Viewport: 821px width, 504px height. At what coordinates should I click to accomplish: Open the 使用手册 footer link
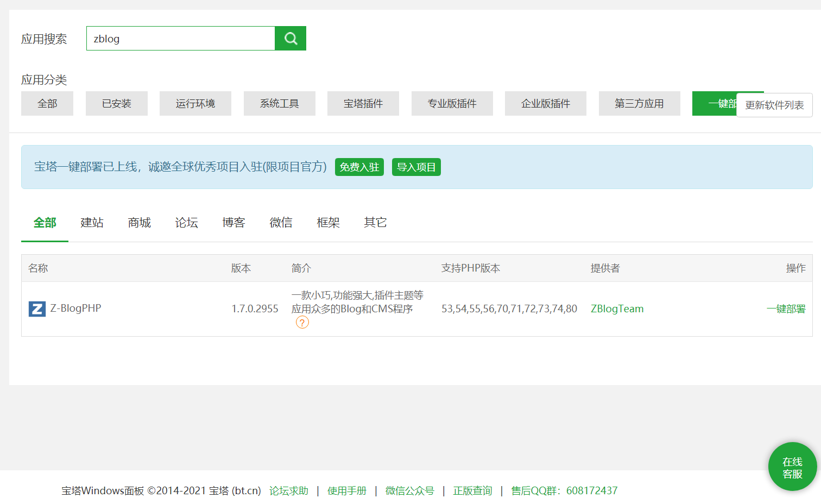[x=347, y=491]
